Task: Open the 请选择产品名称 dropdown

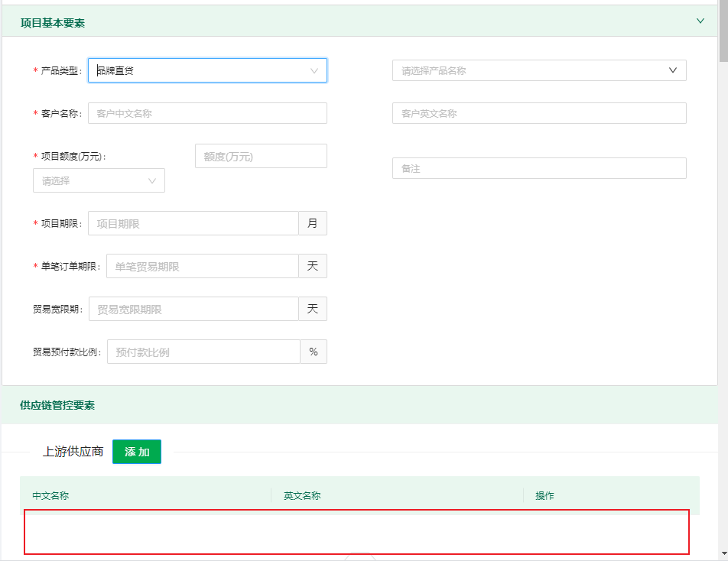Action: tap(539, 70)
